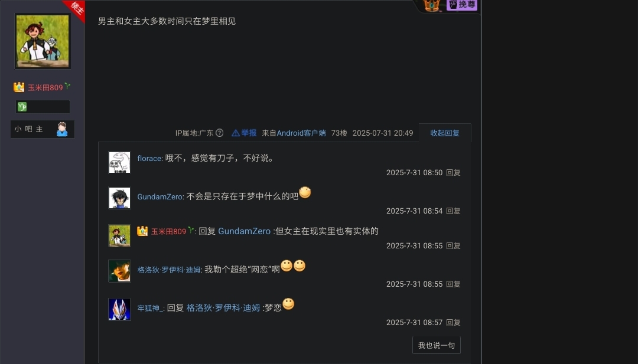Click the purple 挽尊 fist button
This screenshot has width=638, height=364.
461,5
